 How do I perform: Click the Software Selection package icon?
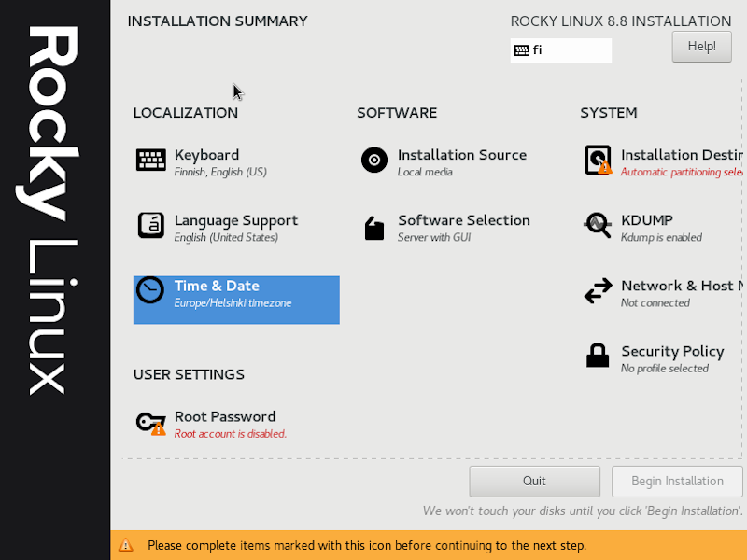click(x=374, y=228)
